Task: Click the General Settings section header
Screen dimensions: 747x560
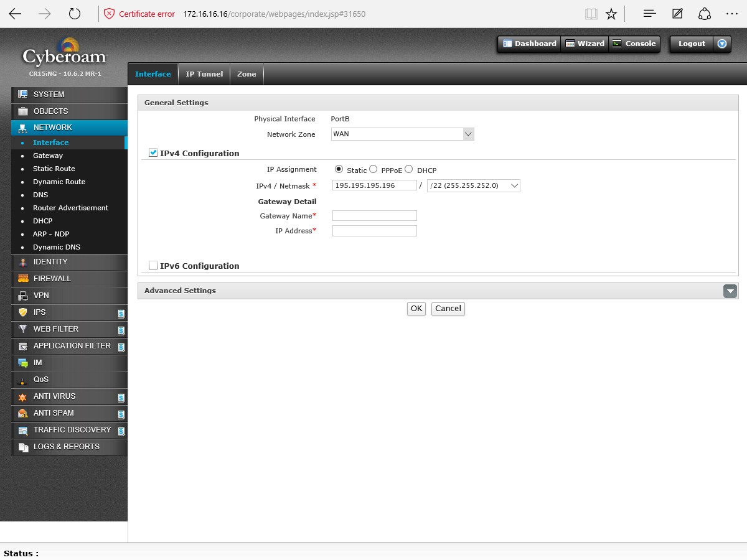Action: point(438,103)
